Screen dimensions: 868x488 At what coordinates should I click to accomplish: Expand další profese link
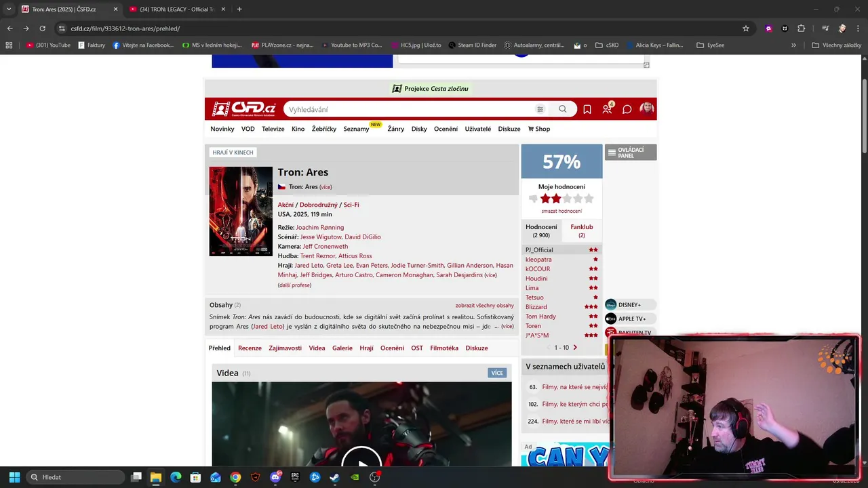click(x=294, y=285)
